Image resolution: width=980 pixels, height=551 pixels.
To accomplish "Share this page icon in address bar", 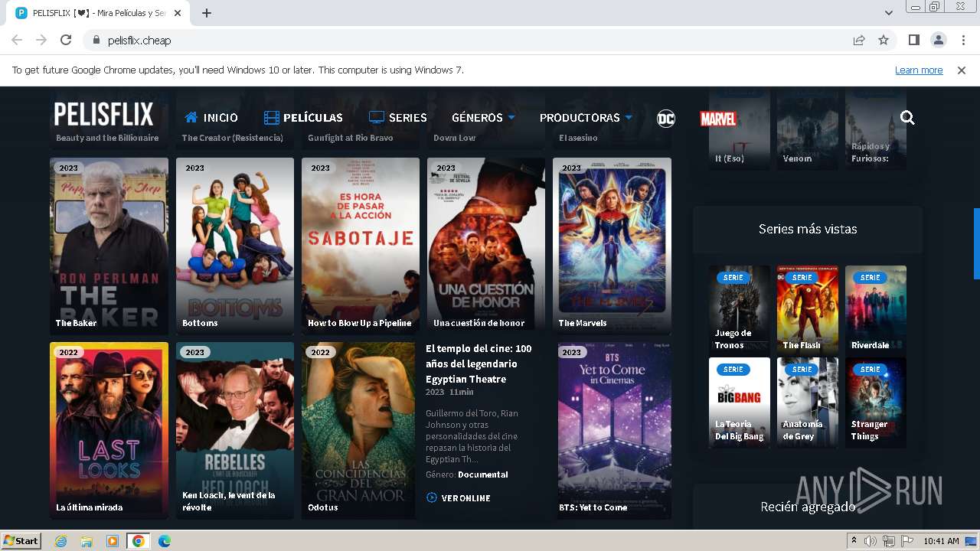I will click(x=859, y=40).
